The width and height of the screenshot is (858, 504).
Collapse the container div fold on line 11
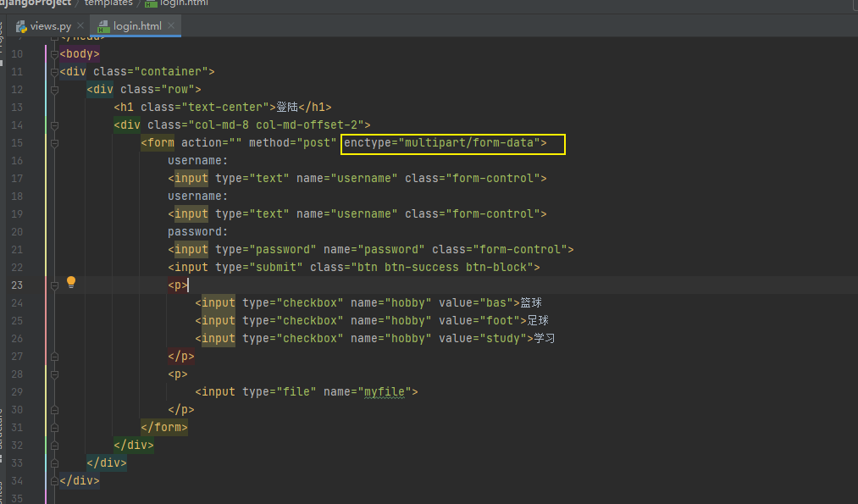coord(54,72)
